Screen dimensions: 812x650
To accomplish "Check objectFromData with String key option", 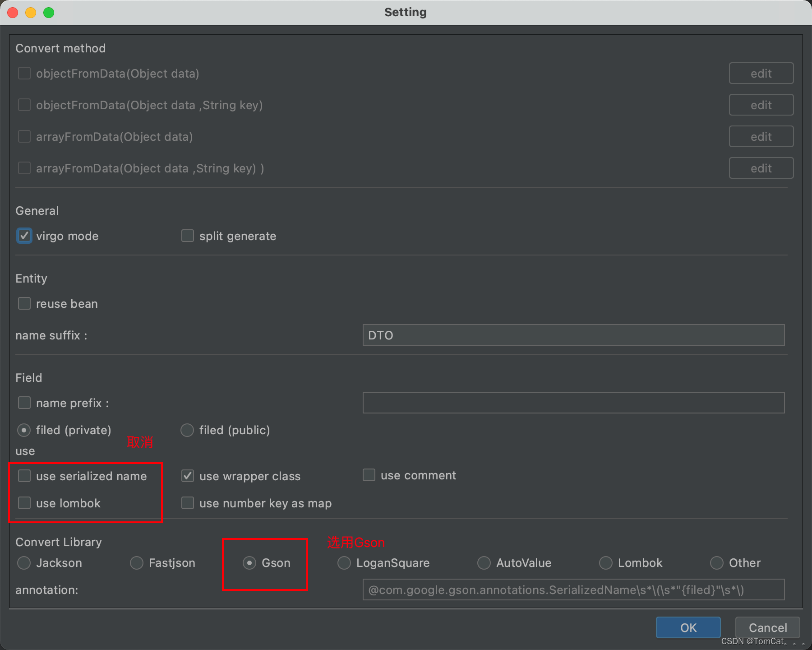I will (24, 105).
